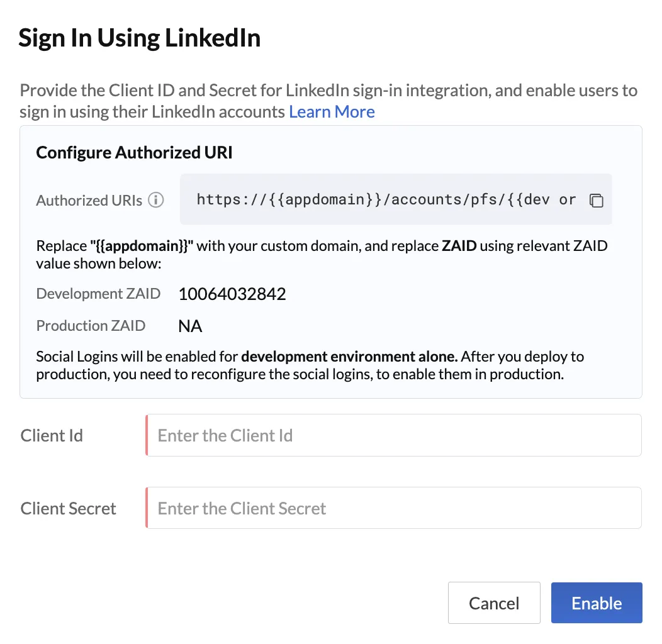Copy the authorized URI using the copy icon
This screenshot has width=662, height=644.
click(596, 200)
